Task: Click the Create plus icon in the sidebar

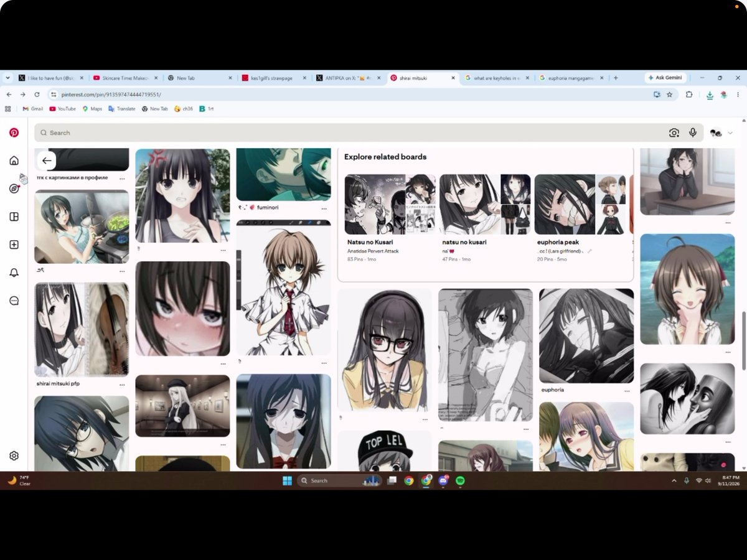Action: point(14,245)
